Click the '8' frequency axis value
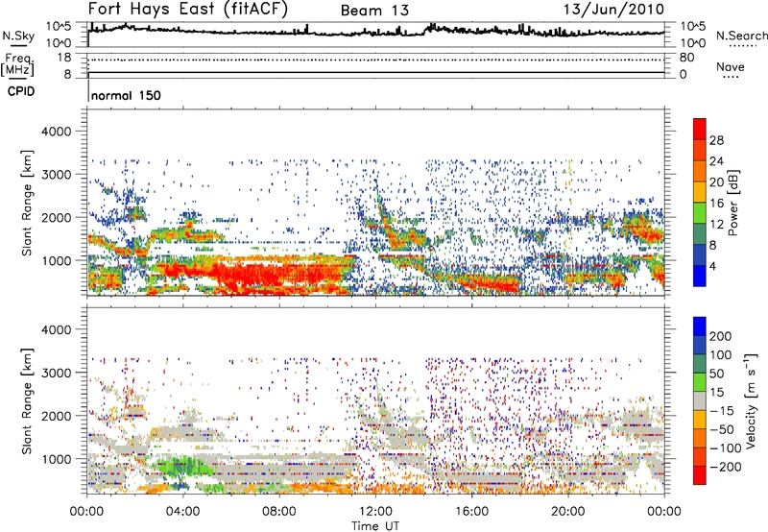 (67, 75)
